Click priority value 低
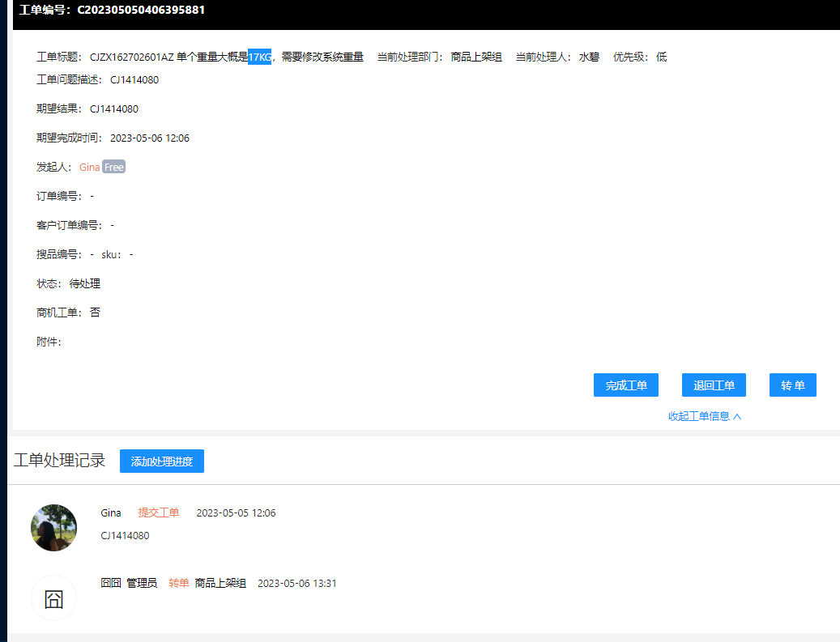This screenshot has height=642, width=840. pyautogui.click(x=661, y=57)
